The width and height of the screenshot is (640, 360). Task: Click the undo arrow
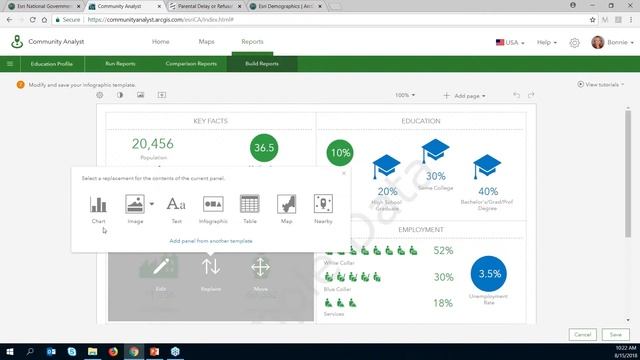517,95
